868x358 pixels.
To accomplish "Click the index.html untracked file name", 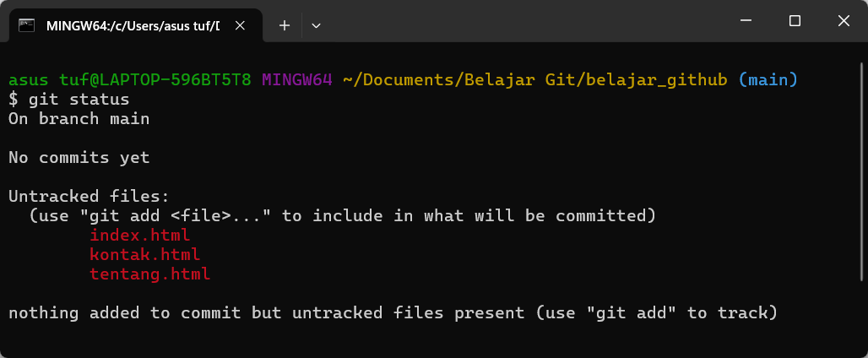I will pos(139,236).
